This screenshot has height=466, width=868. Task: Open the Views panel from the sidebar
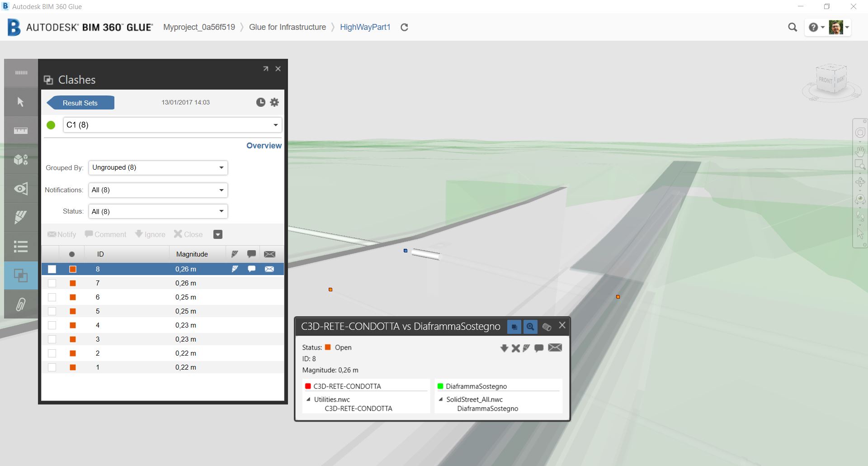(x=20, y=189)
